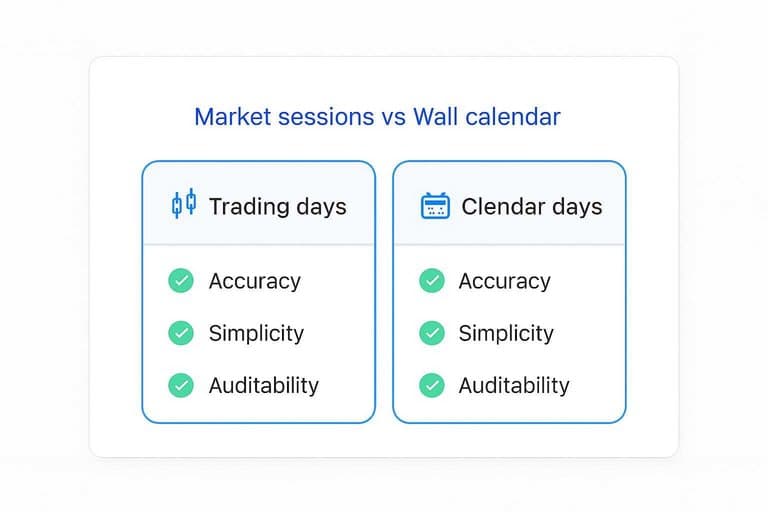Click the Auditability label in Clendar days card
The width and height of the screenshot is (768, 512).
514,386
